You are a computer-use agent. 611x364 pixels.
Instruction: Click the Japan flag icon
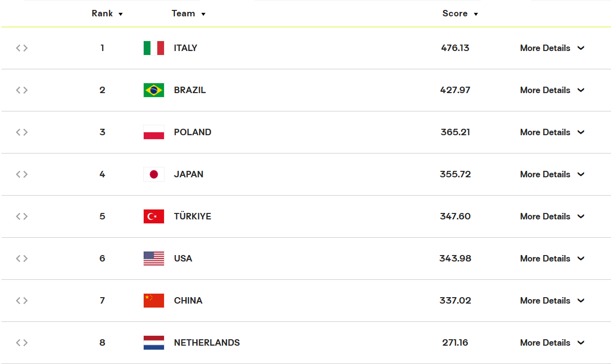tap(154, 174)
